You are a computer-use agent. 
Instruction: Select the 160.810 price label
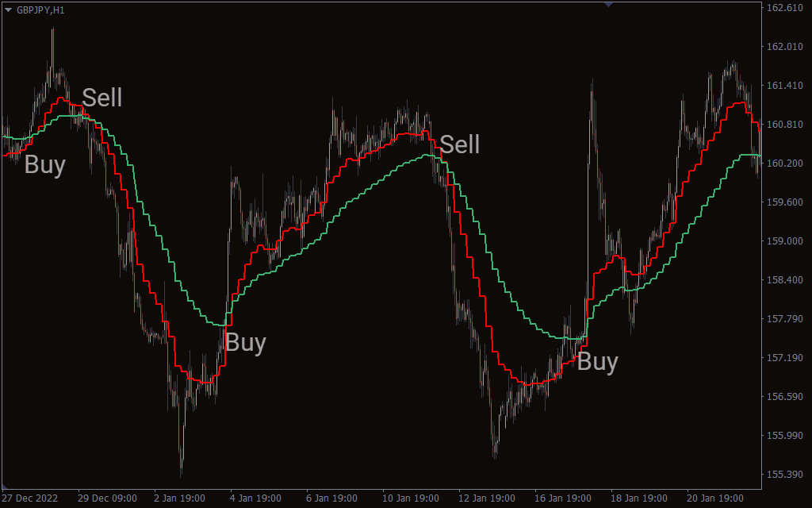pyautogui.click(x=784, y=125)
